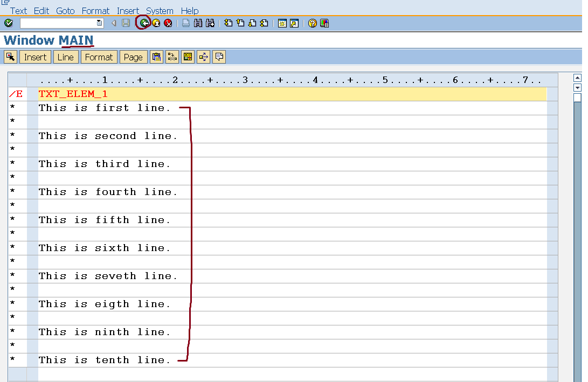
Task: Click the text 'This is first line.'
Action: point(105,108)
